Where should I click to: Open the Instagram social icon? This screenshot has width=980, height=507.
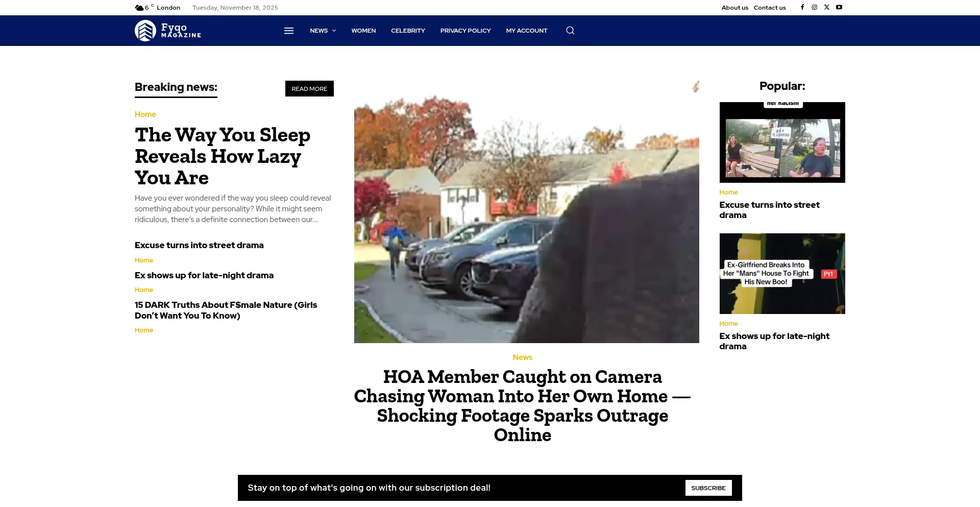(x=815, y=7)
